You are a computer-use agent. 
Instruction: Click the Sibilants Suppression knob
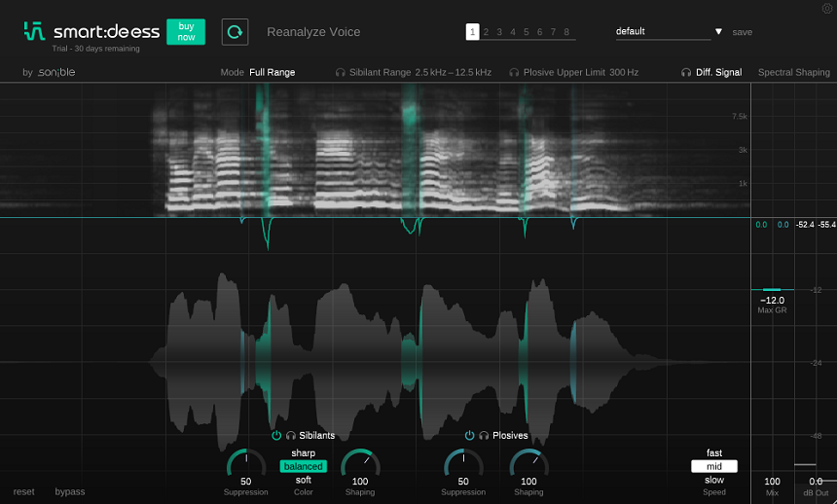[246, 464]
